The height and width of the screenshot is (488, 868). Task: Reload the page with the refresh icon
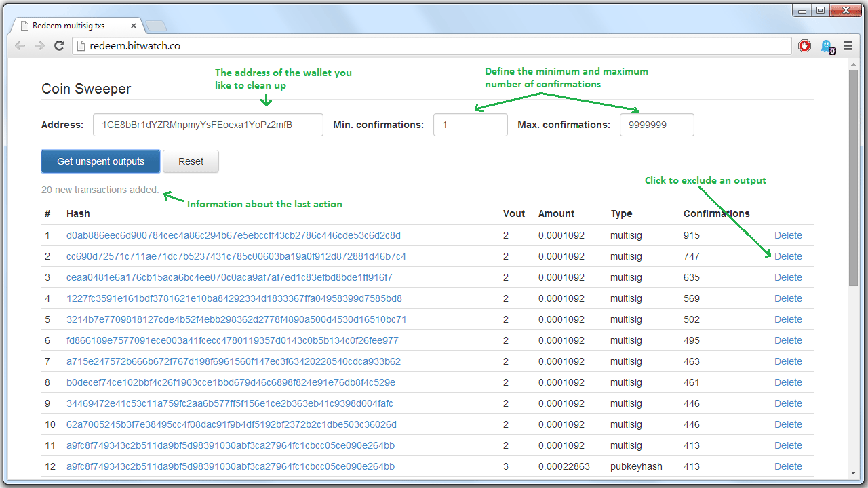tap(59, 46)
